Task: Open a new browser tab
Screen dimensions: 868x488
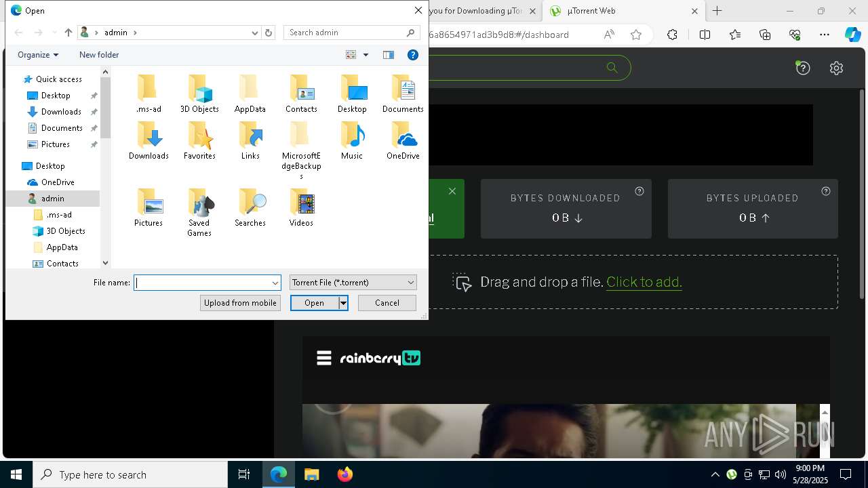Action: [x=717, y=11]
